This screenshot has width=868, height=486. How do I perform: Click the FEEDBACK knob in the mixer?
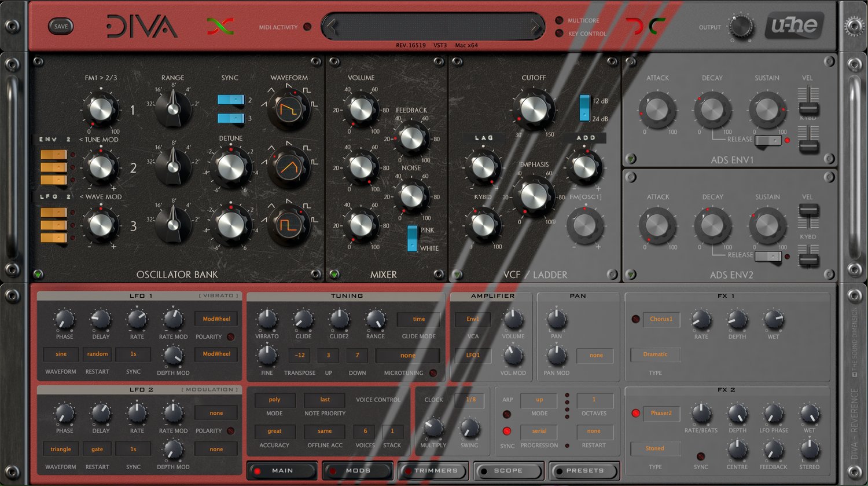(411, 138)
